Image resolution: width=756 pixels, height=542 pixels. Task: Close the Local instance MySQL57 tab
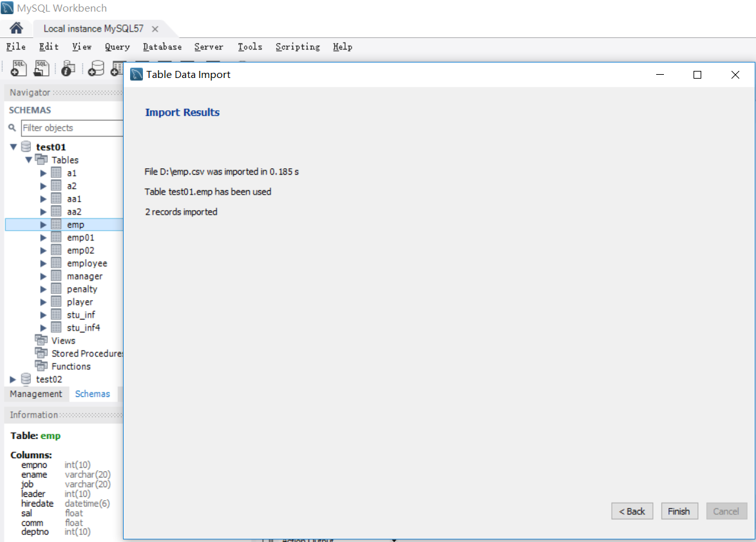coord(155,29)
